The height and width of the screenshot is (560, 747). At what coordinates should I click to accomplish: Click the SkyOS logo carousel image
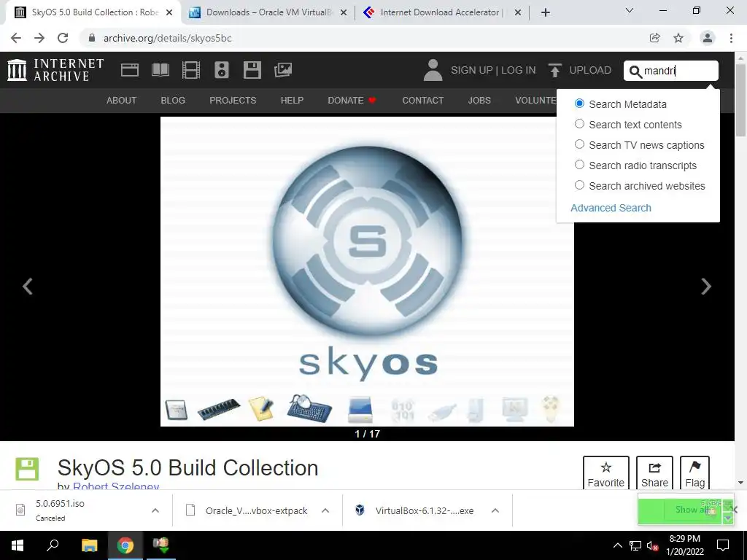point(368,271)
